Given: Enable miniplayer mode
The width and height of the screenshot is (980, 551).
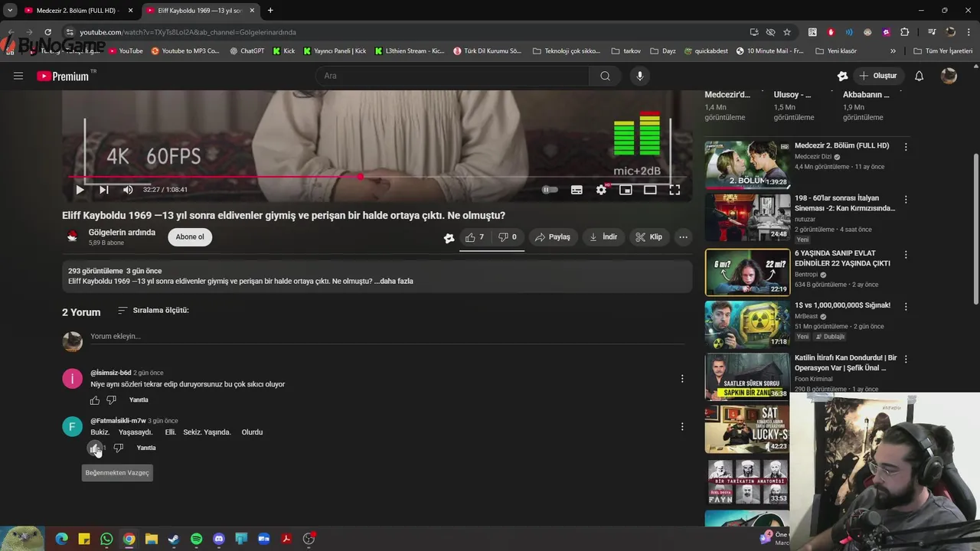Looking at the screenshot, I should click(x=626, y=190).
